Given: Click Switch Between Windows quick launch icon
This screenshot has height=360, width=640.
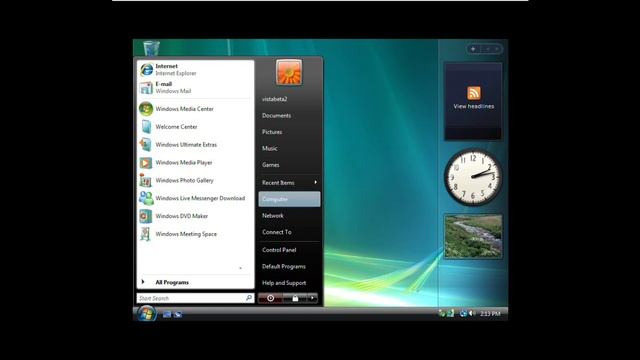Looking at the screenshot, I should coord(178,314).
